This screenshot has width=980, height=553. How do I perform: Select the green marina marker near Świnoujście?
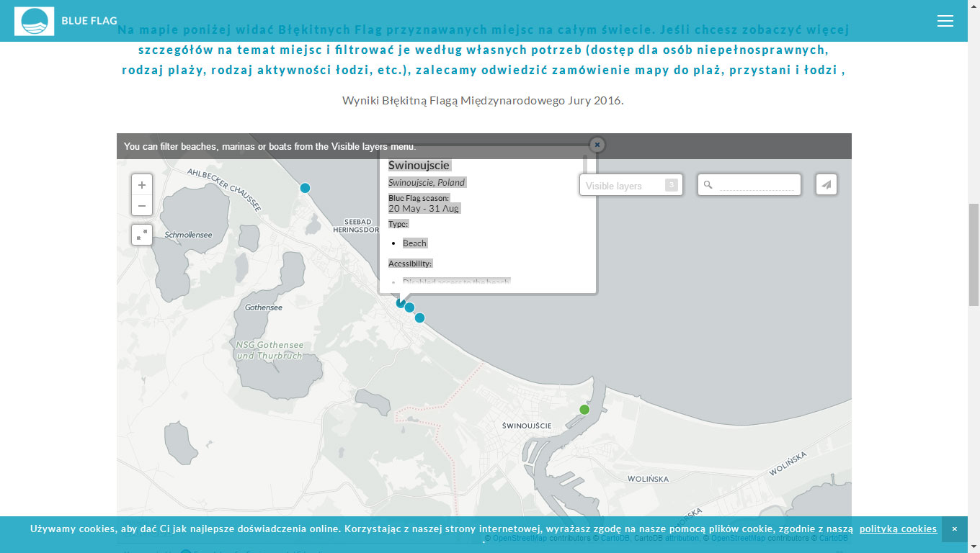tap(584, 410)
